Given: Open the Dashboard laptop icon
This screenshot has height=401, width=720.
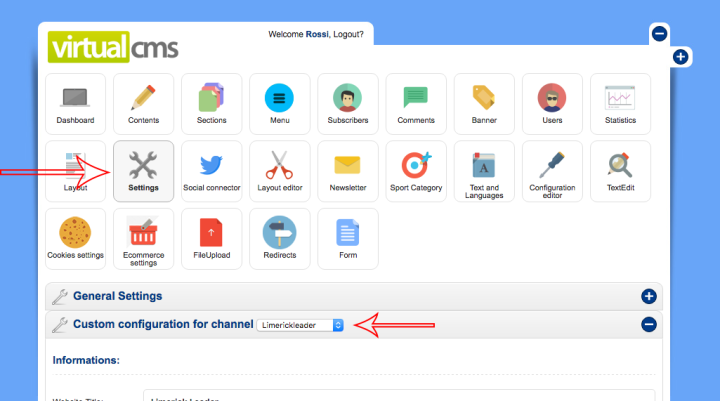Looking at the screenshot, I should [75, 104].
